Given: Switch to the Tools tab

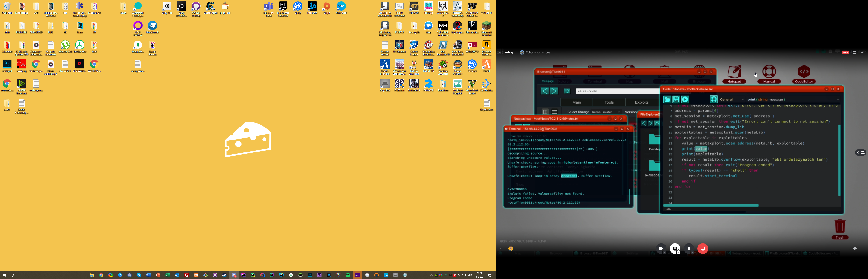Looking at the screenshot, I should (x=609, y=102).
